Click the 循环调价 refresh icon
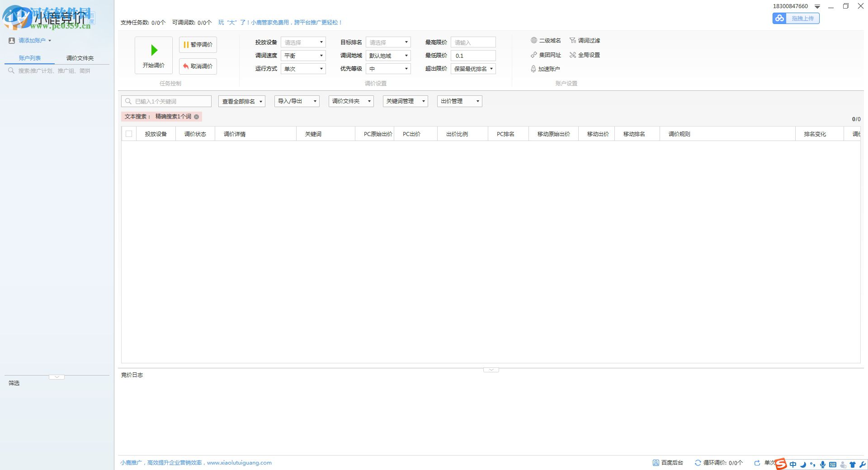The width and height of the screenshot is (868, 470). [x=698, y=463]
